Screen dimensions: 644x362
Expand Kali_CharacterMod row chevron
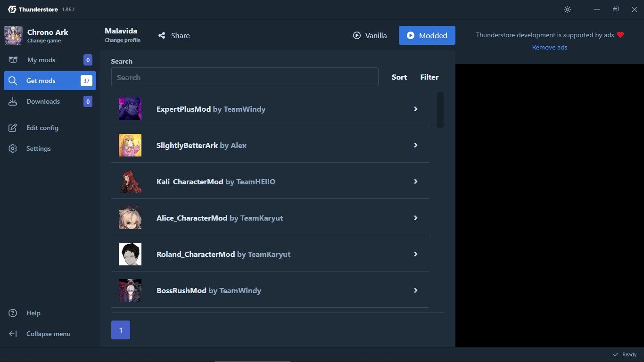coord(416,181)
